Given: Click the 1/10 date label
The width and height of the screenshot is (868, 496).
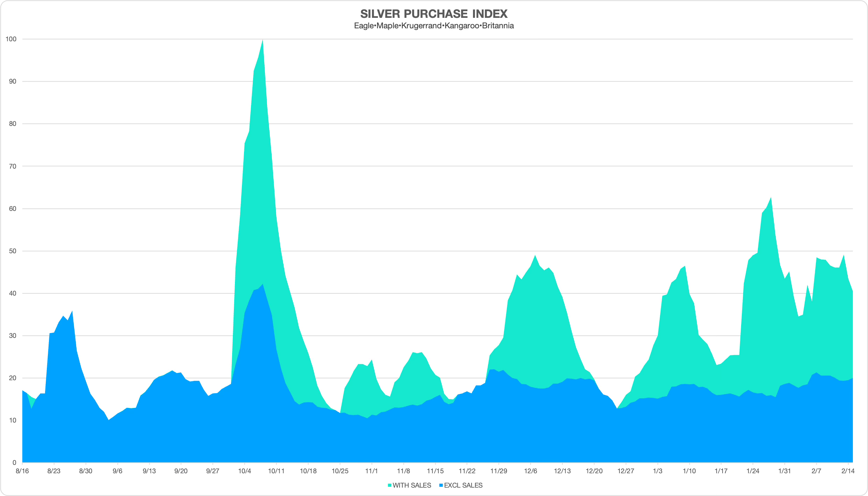Looking at the screenshot, I should click(x=689, y=471).
